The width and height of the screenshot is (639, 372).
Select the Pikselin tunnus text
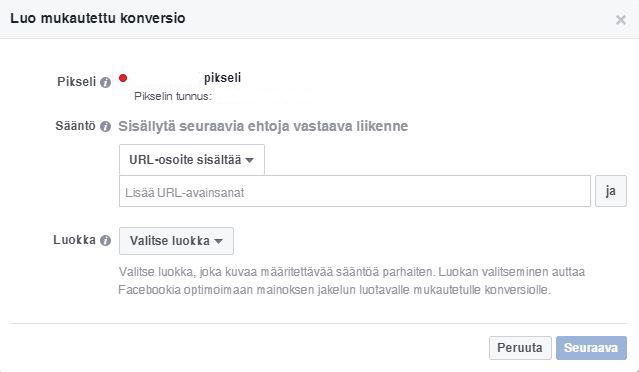[x=173, y=96]
